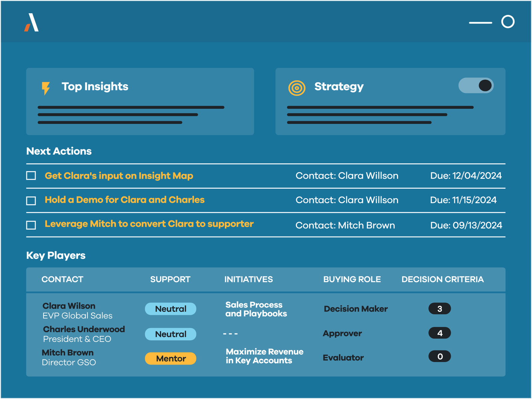The height and width of the screenshot is (399, 532).
Task: Select the Strategy card title
Action: click(339, 87)
